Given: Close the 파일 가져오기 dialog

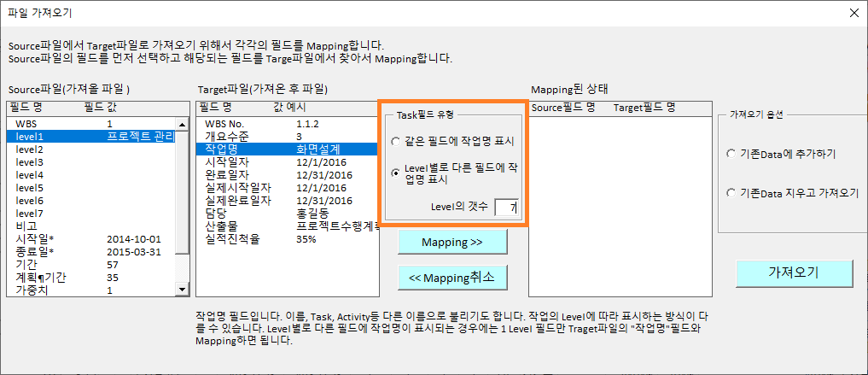Looking at the screenshot, I should click(853, 14).
